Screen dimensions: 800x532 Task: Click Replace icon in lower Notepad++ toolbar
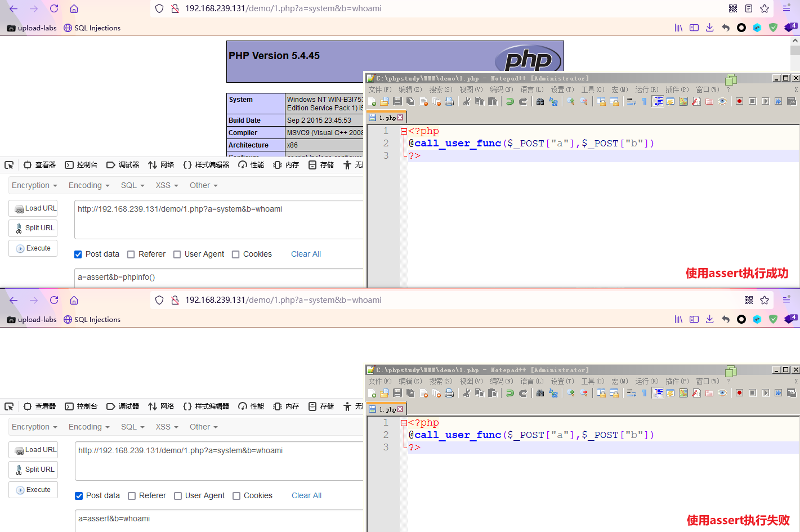[x=553, y=393]
